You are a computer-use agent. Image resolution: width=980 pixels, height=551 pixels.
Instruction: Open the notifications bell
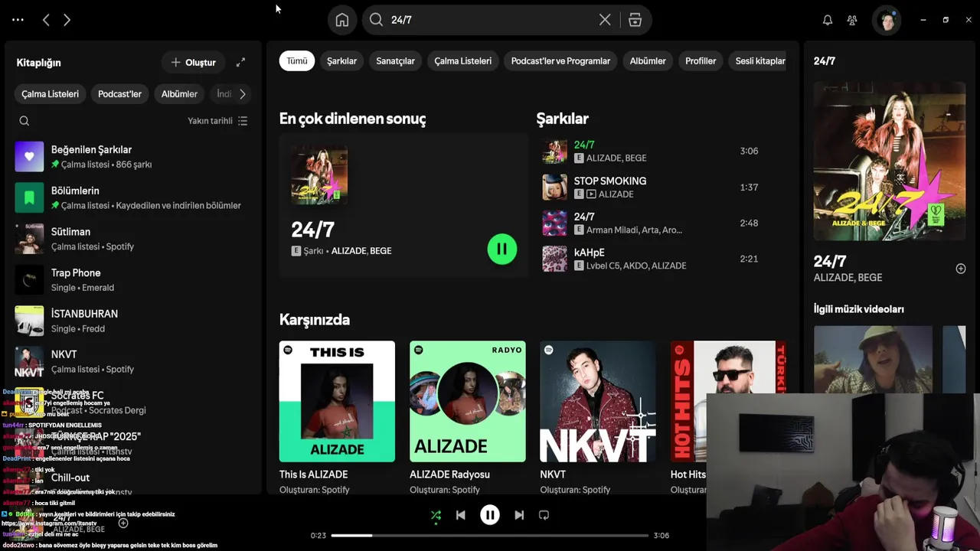[828, 20]
